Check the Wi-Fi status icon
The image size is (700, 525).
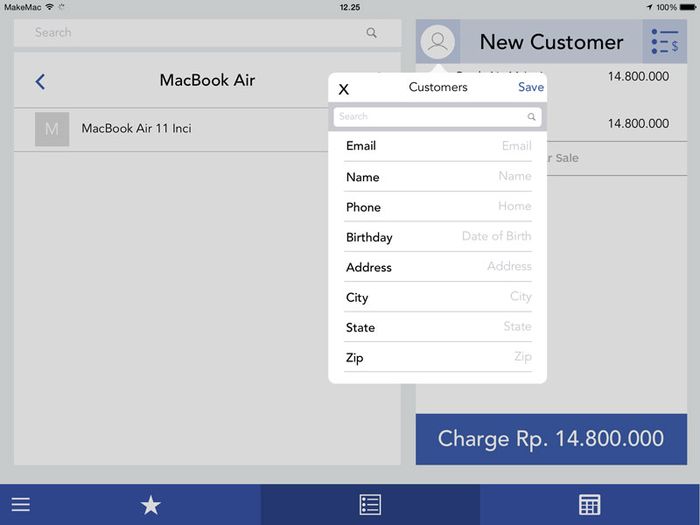pos(50,7)
